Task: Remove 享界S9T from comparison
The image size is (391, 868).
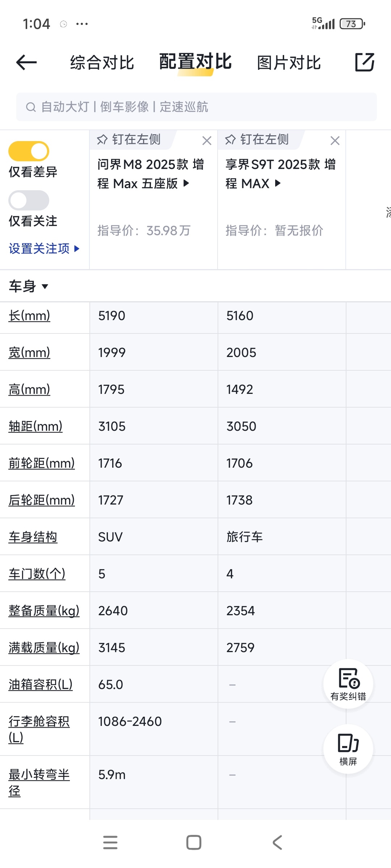Action: (335, 141)
